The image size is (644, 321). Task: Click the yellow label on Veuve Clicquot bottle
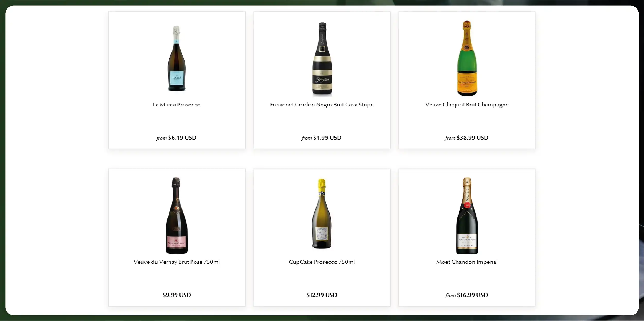click(467, 83)
